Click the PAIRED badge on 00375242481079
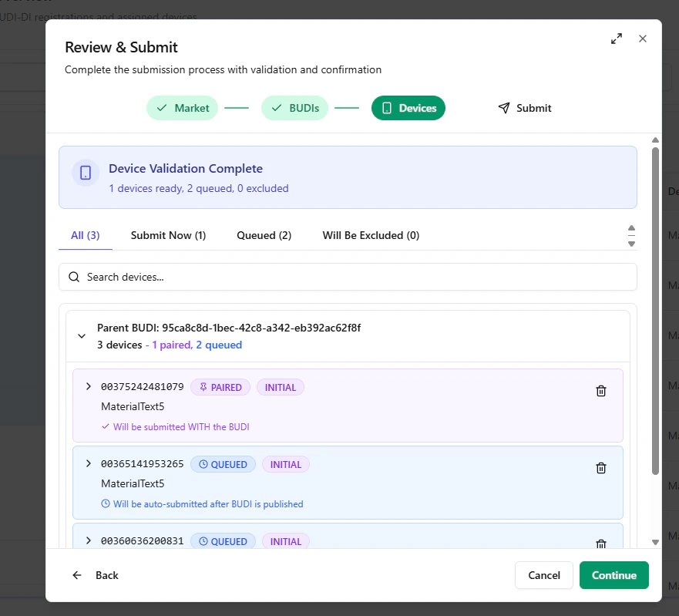Screen dimensions: 679x616 tap(220, 387)
